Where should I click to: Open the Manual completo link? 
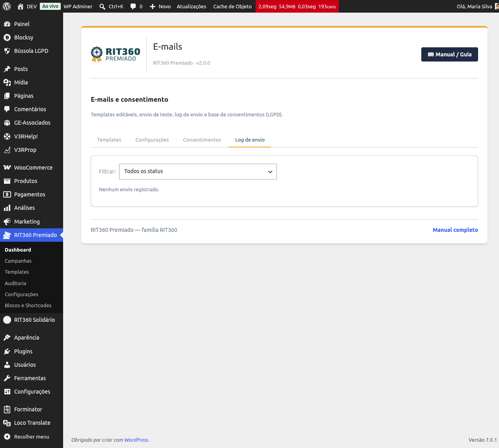click(455, 230)
